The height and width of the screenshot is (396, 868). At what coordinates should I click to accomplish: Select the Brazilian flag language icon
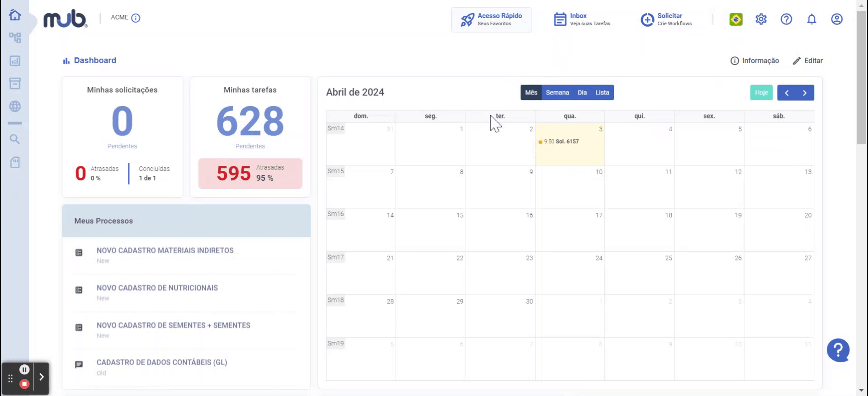coord(736,19)
